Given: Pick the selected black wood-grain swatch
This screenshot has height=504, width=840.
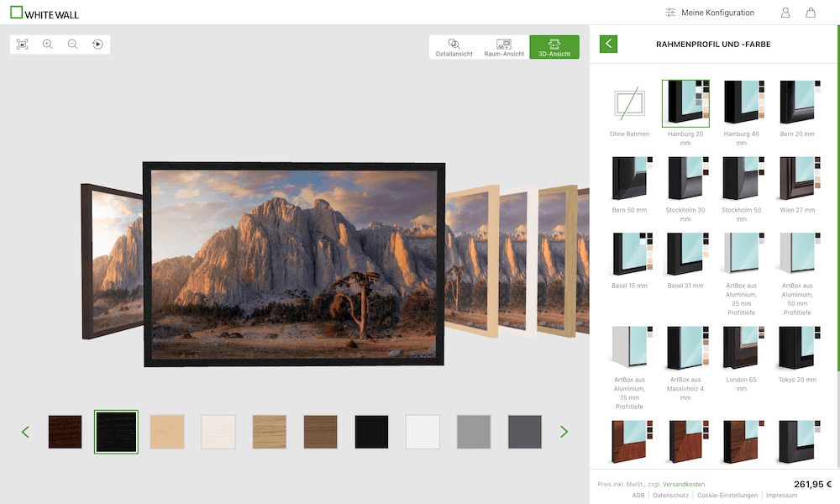Looking at the screenshot, I should (116, 432).
